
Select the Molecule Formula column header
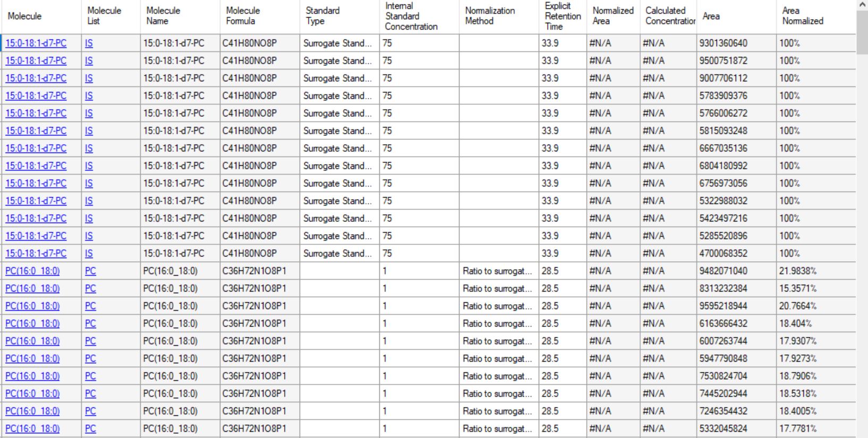point(243,16)
